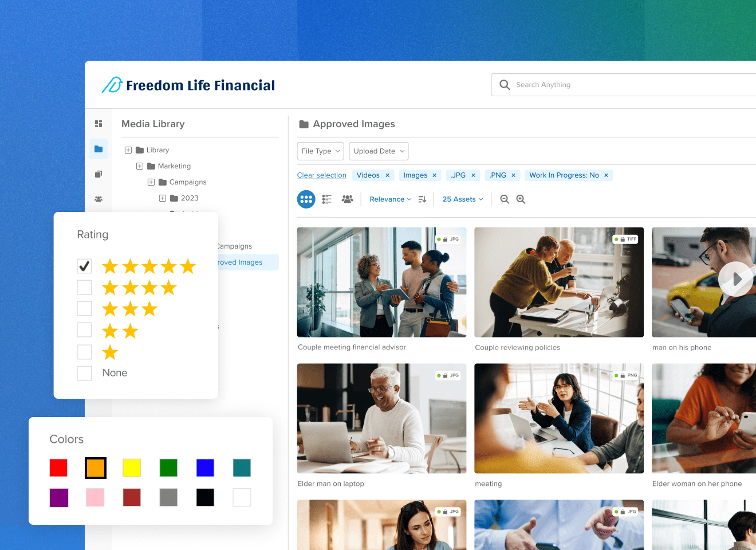756x550 pixels.
Task: Open Elder woman on her phone thumbnail
Action: click(x=704, y=419)
